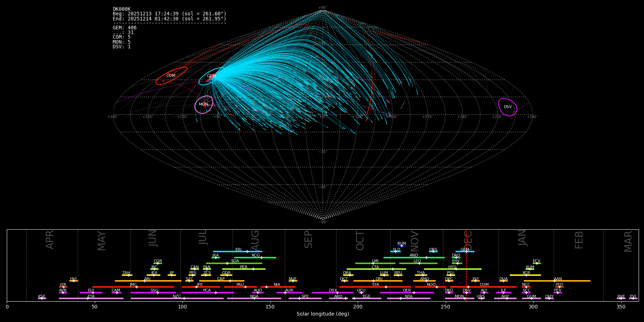This screenshot has height=322, width=644.
Task: Click the AUG month label in the timeline
Action: (x=255, y=240)
